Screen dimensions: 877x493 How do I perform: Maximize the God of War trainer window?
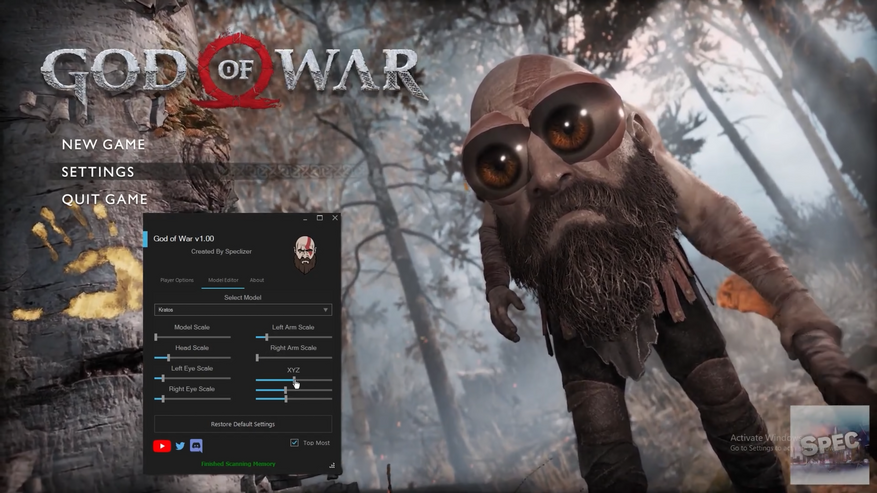(x=320, y=218)
